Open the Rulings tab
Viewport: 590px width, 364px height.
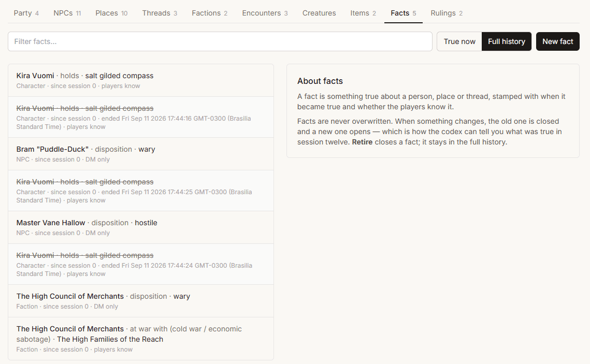pos(447,13)
